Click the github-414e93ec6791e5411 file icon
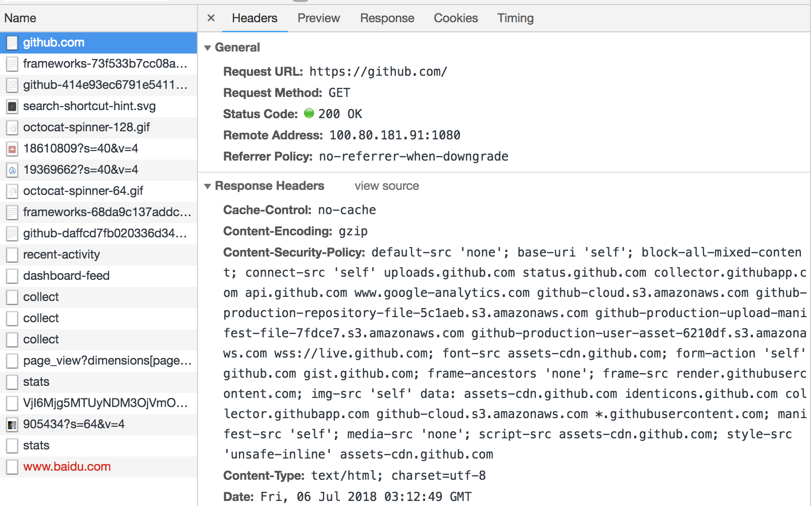 [x=12, y=85]
